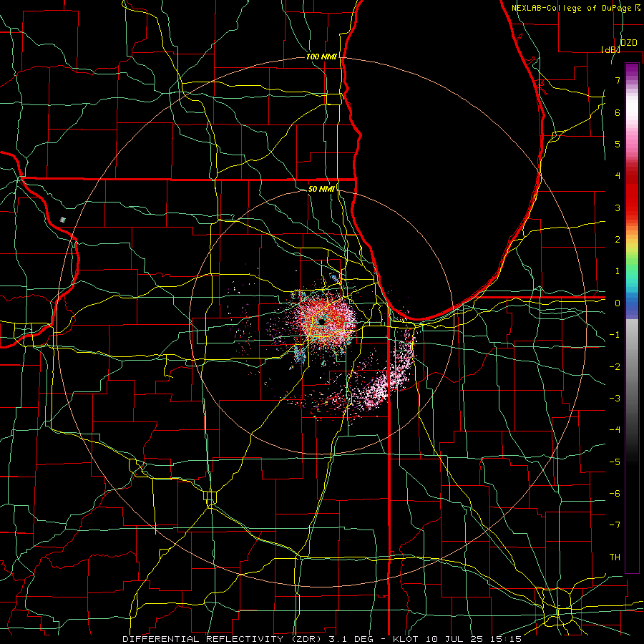The height and width of the screenshot is (644, 644).
Task: Click the -6 value on the color scale
Action: (615, 494)
